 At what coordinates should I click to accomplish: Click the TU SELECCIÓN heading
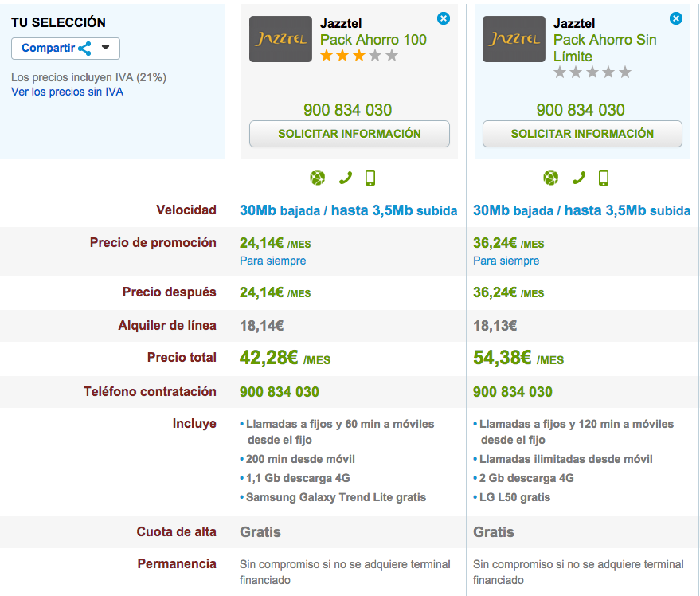[58, 22]
